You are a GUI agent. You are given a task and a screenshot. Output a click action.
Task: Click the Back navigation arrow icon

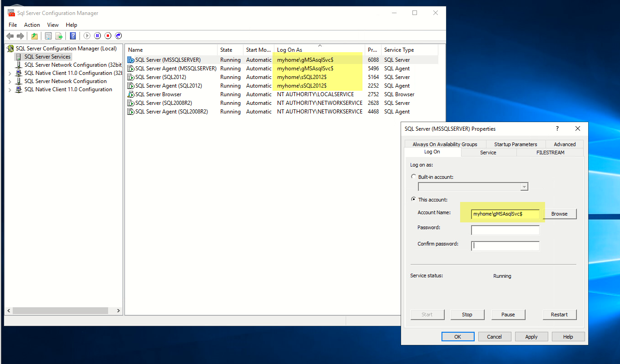coord(10,35)
